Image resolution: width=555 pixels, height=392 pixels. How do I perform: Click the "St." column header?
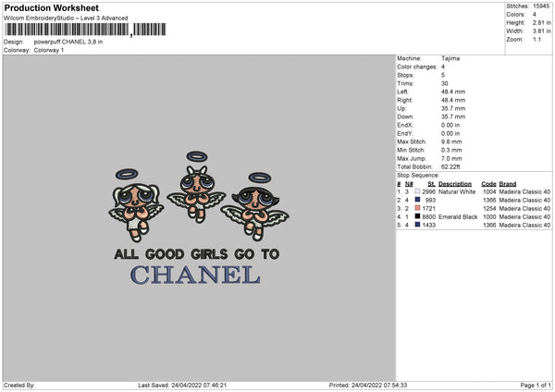pos(431,184)
